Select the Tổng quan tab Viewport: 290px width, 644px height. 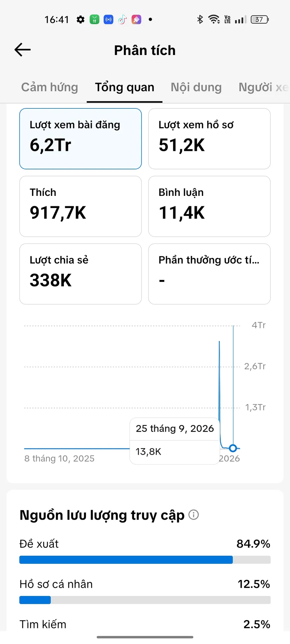coord(125,87)
